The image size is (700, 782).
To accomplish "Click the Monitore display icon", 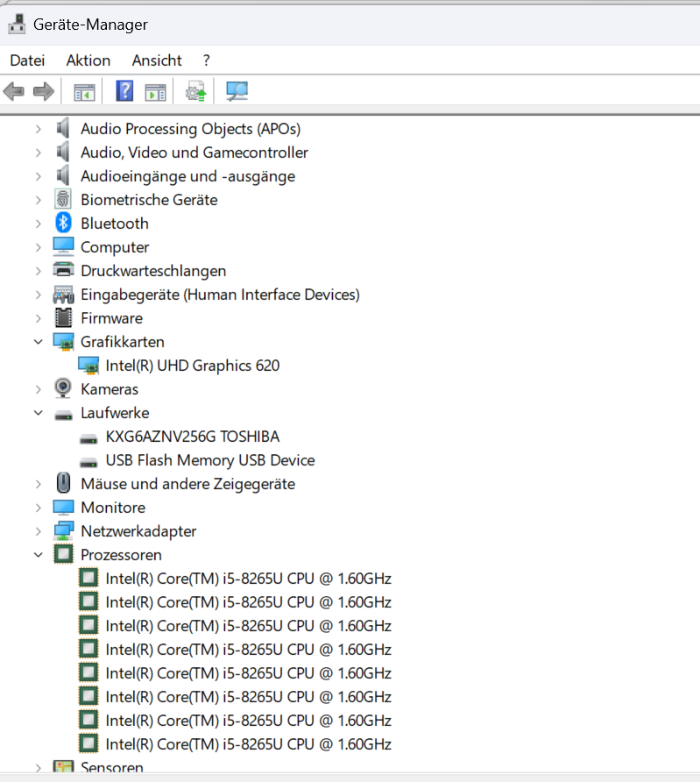I will pos(63,508).
